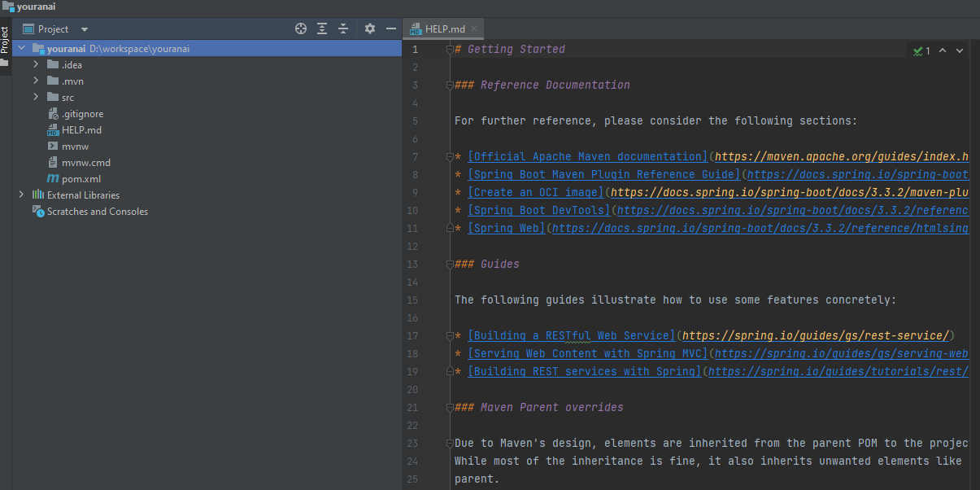Go to previous highlighted problem arrow
Viewport: 980px width, 490px height.
click(943, 50)
